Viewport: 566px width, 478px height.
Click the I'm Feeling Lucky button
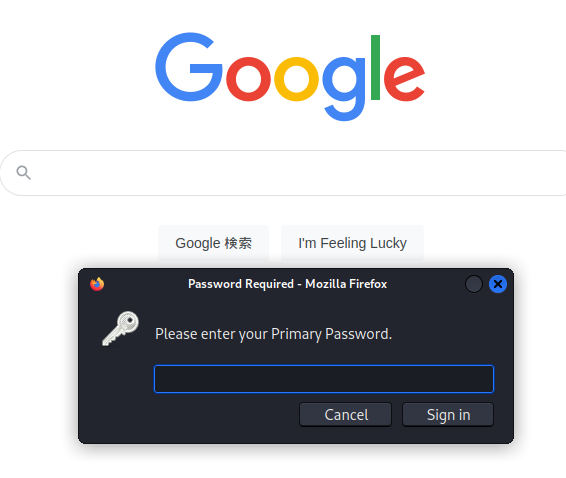(352, 243)
